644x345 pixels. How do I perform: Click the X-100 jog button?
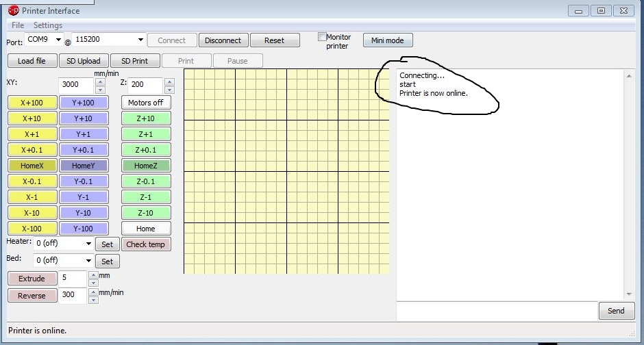click(x=32, y=229)
